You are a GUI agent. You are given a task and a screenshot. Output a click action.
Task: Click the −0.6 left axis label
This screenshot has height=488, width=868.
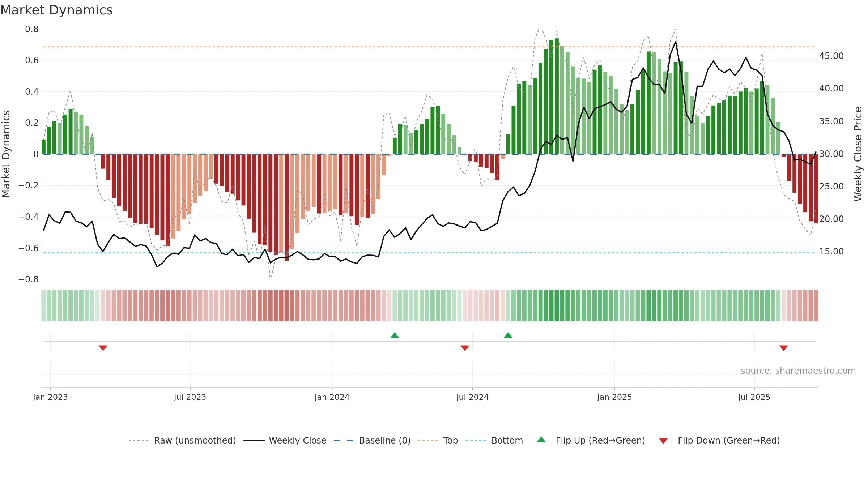pyautogui.click(x=29, y=248)
